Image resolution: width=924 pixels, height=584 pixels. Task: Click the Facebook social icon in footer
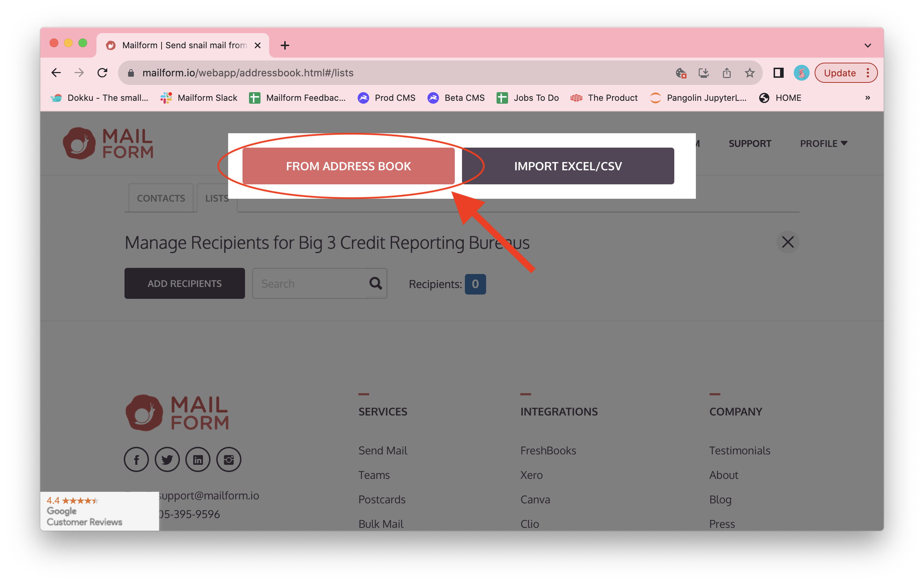(x=136, y=459)
